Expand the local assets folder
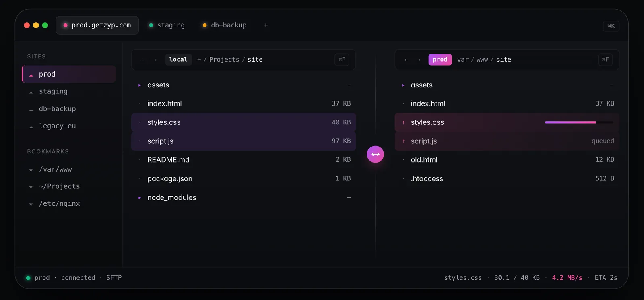Viewport: 644px width, 300px height. 140,85
